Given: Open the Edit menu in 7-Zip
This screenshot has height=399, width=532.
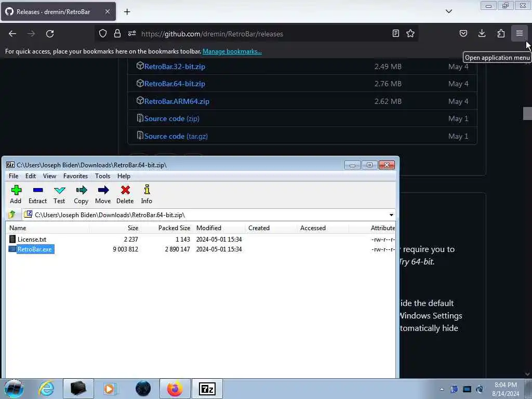Looking at the screenshot, I should 31,176.
